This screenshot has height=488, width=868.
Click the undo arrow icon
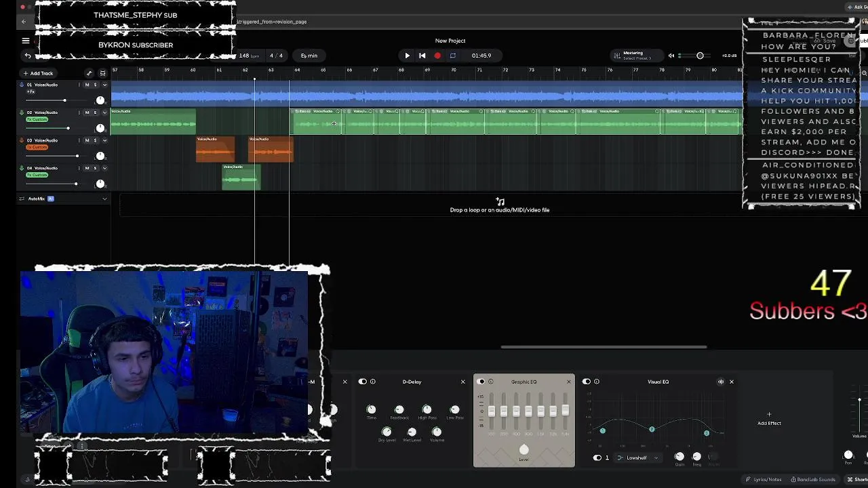click(x=28, y=56)
